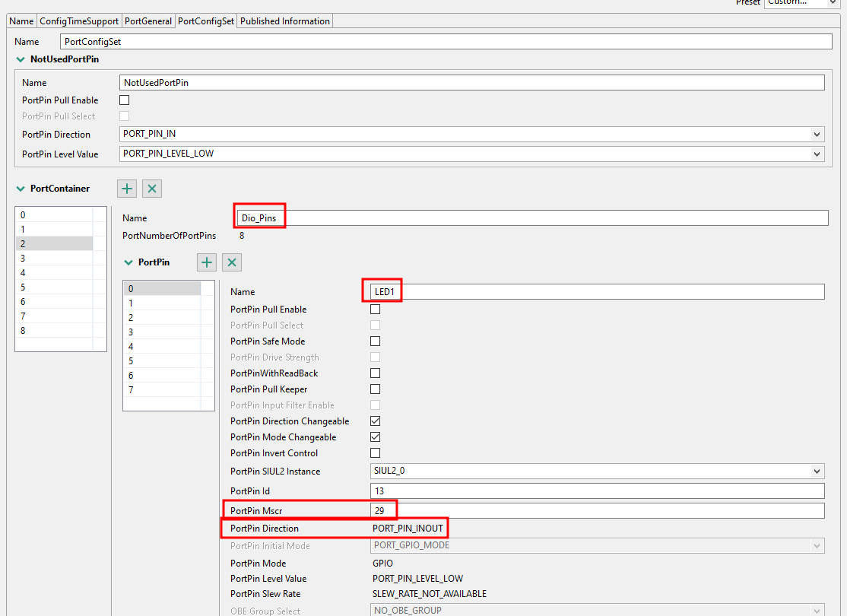This screenshot has width=847, height=616.
Task: Open the Preset dropdown
Action: pyautogui.click(x=833, y=3)
